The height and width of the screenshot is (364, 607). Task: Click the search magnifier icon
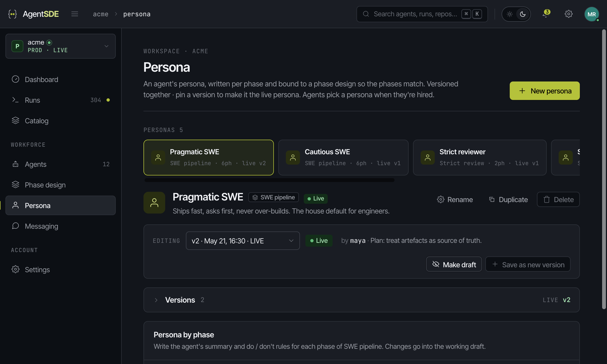tap(366, 14)
